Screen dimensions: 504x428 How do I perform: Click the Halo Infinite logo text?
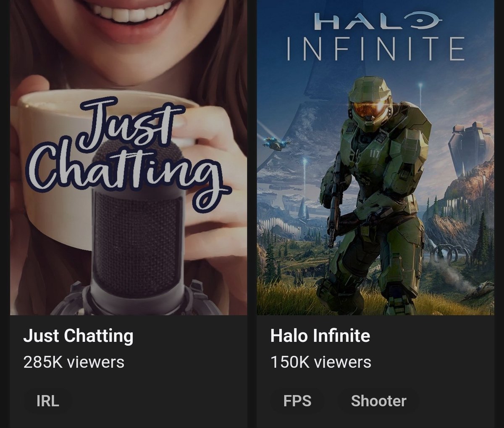point(375,37)
